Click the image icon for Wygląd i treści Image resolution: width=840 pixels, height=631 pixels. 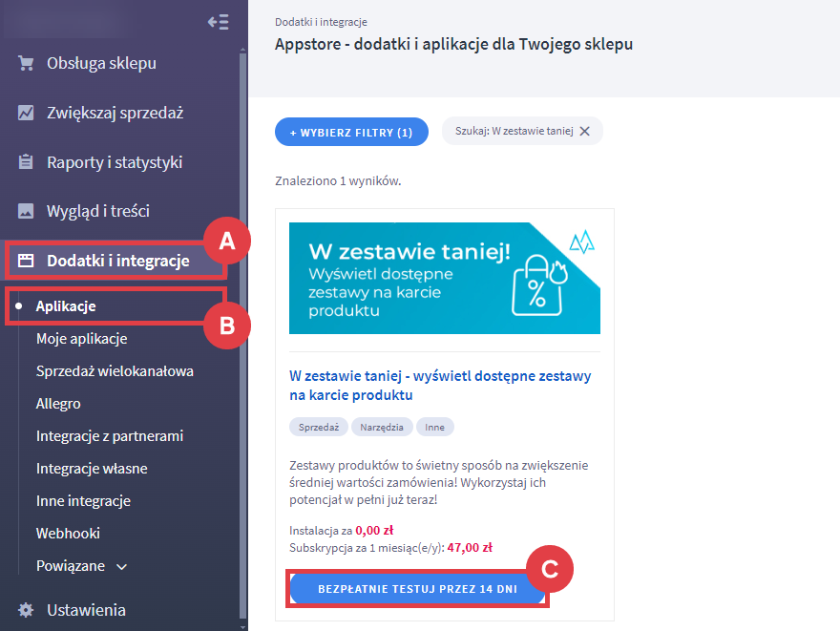(x=26, y=211)
